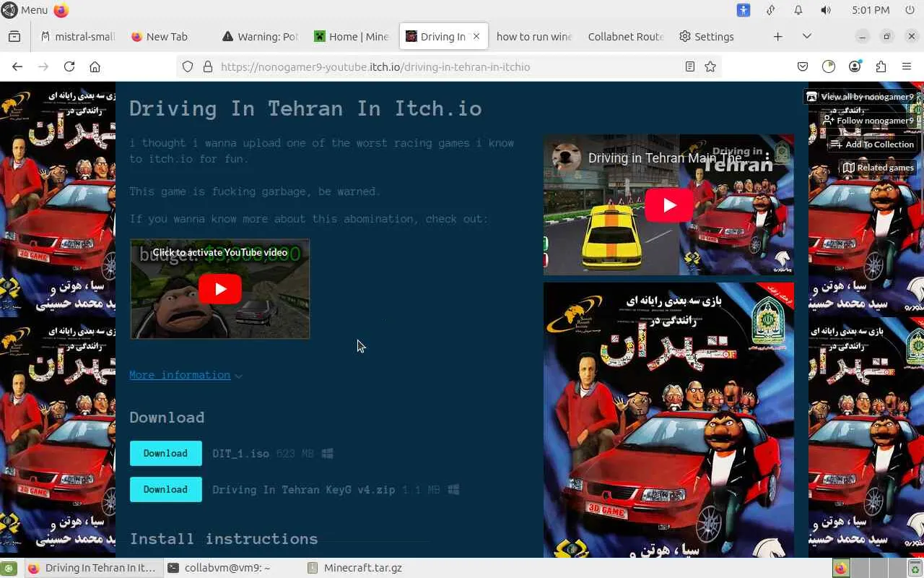Expand More information section

pyautogui.click(x=186, y=375)
